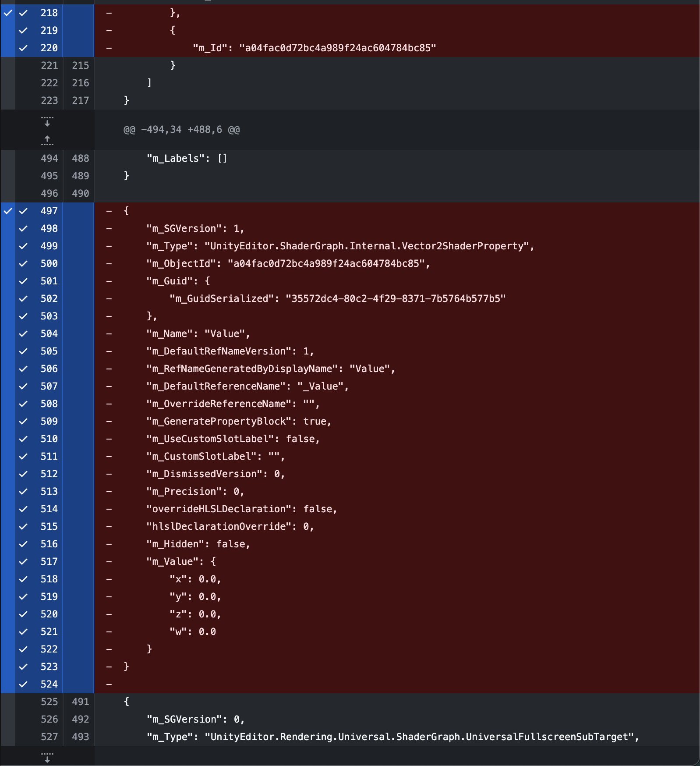Click the checkmark icon on line 517
Screen dimensions: 700x766
[24, 561]
